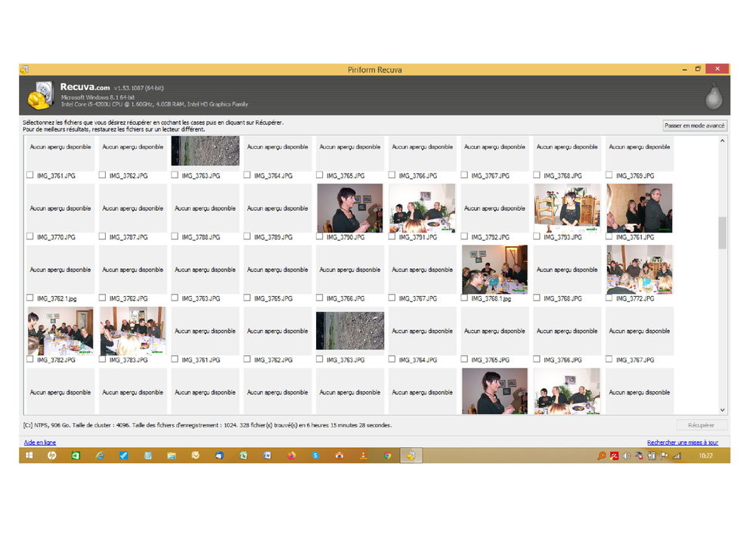This screenshot has height=534, width=756.
Task: Click the scrollbar down arrow
Action: [722, 409]
